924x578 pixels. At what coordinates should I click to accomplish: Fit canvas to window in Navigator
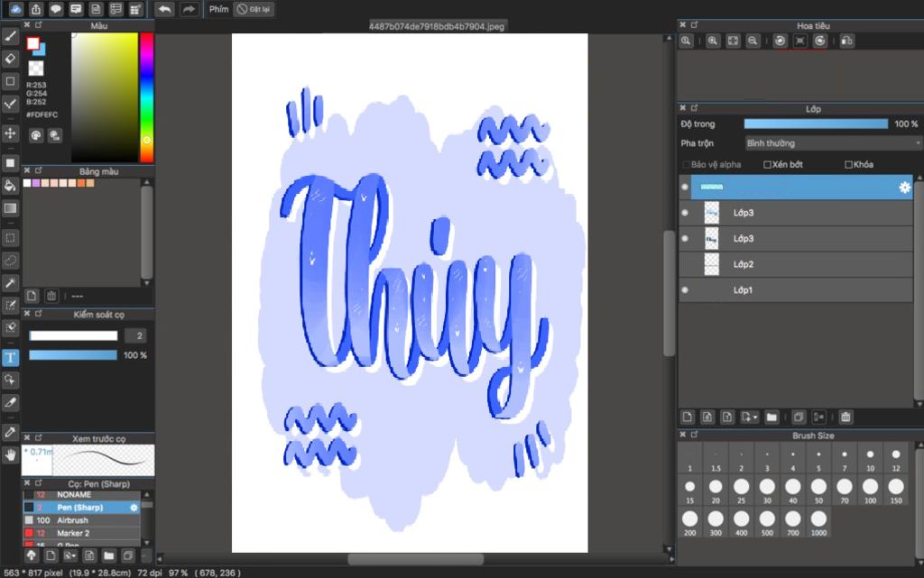pos(733,41)
